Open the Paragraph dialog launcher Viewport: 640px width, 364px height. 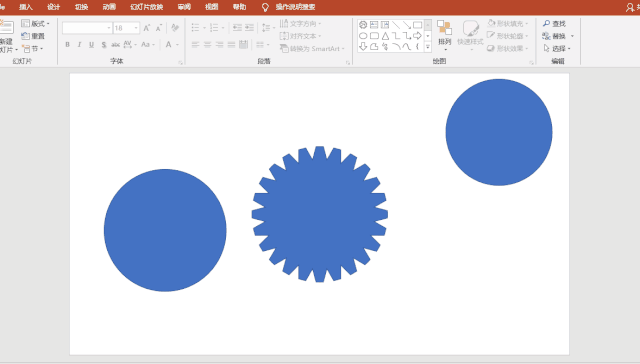[x=348, y=62]
